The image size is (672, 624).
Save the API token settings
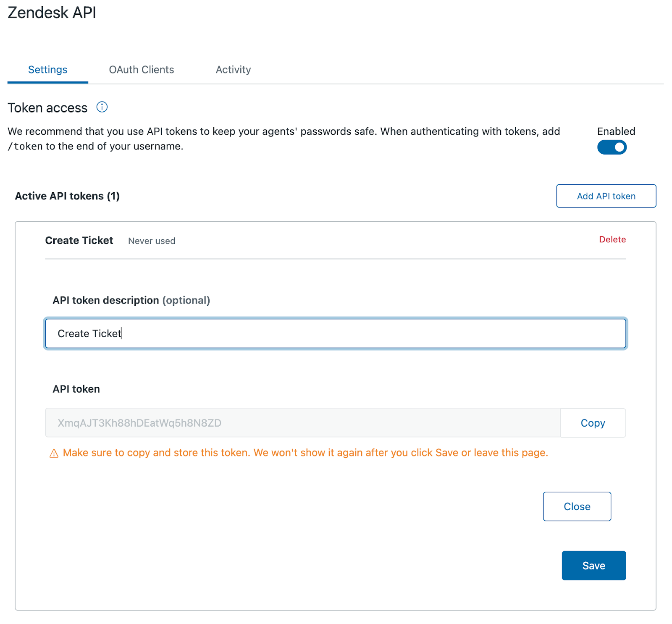click(593, 566)
